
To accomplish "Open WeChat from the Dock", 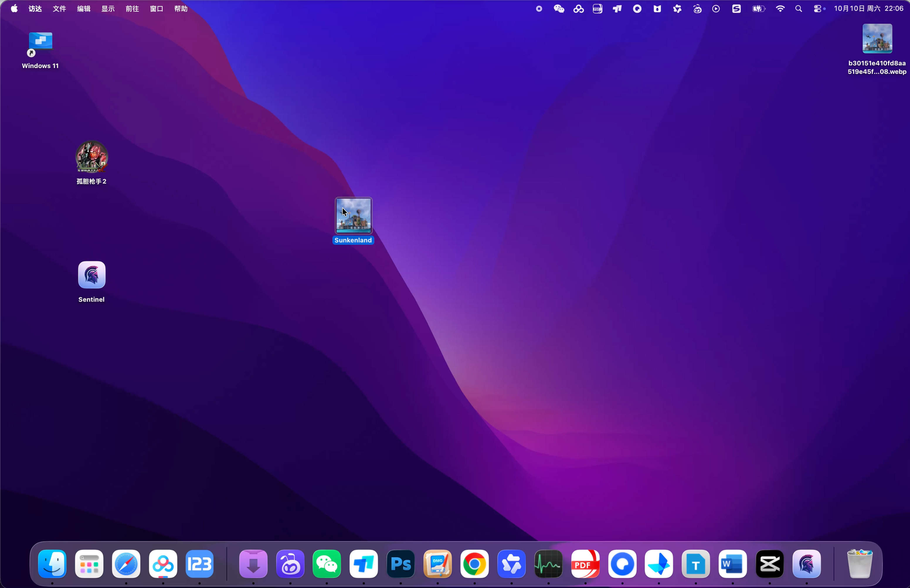I will pyautogui.click(x=327, y=564).
